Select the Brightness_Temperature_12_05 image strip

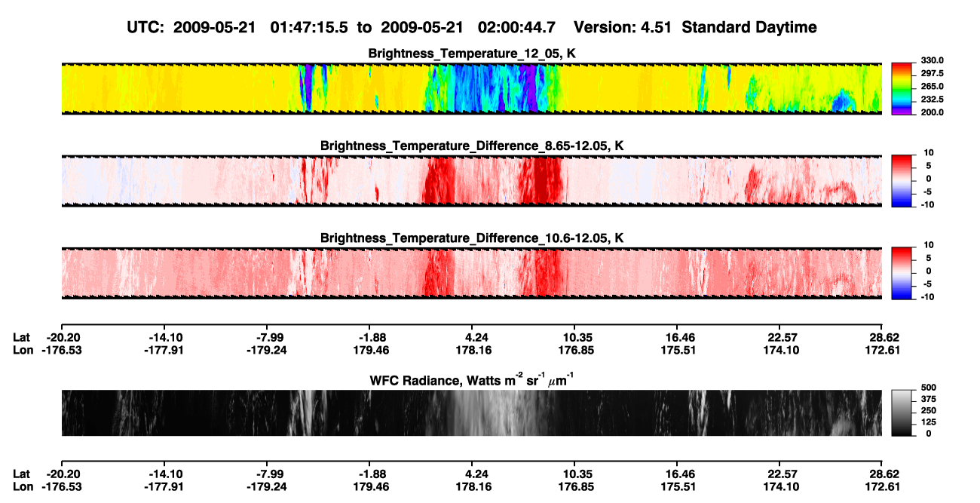click(x=471, y=88)
